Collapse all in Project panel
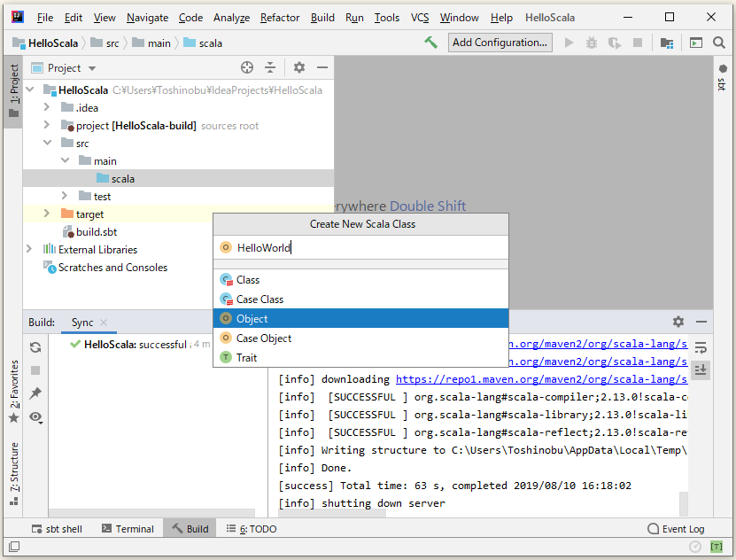The image size is (736, 560). pyautogui.click(x=270, y=67)
